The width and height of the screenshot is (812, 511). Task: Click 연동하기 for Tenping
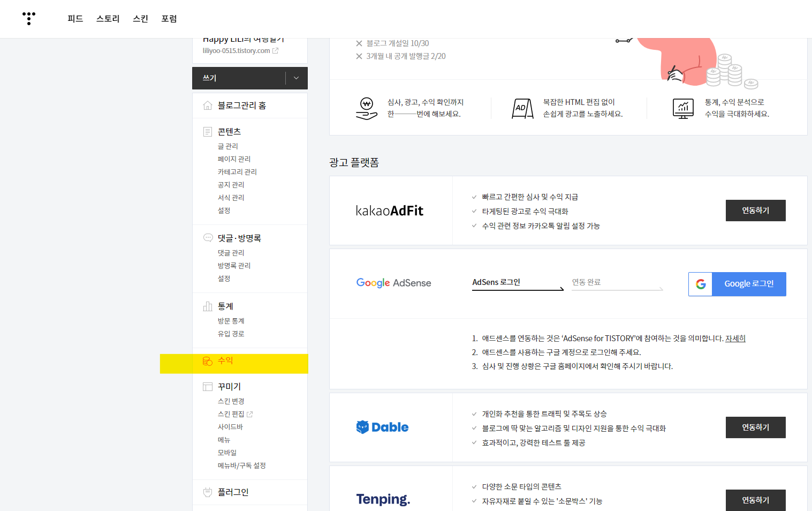tap(756, 500)
